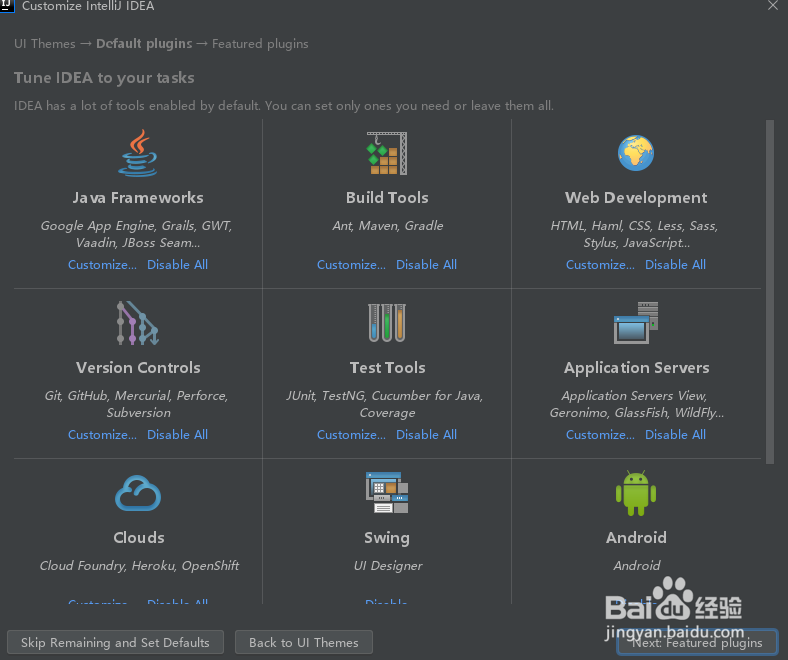The image size is (788, 660).
Task: Customize Web Development plugins
Action: (600, 264)
